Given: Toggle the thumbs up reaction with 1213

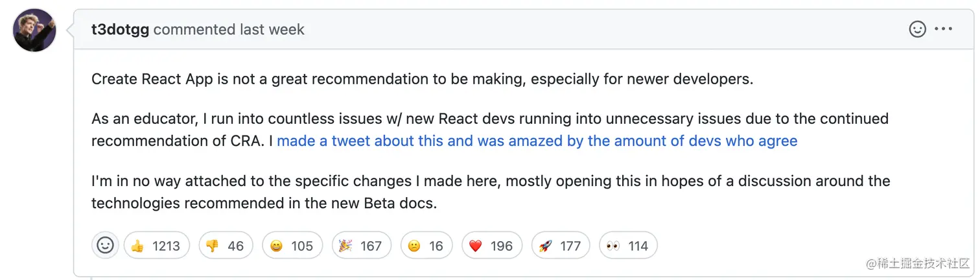Looking at the screenshot, I should [x=156, y=246].
